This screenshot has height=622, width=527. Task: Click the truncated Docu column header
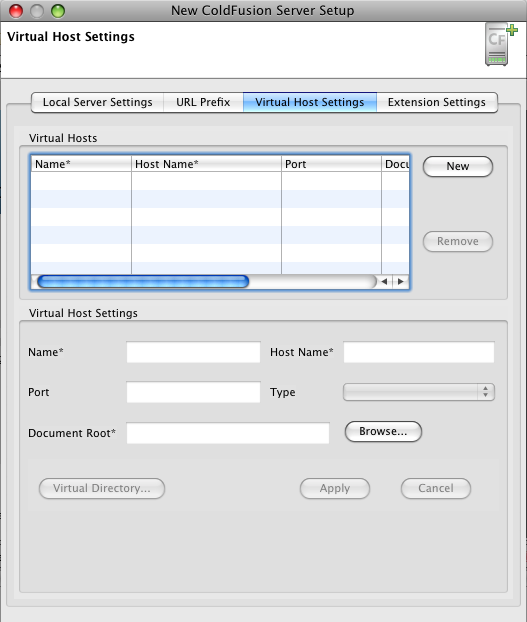[x=395, y=164]
